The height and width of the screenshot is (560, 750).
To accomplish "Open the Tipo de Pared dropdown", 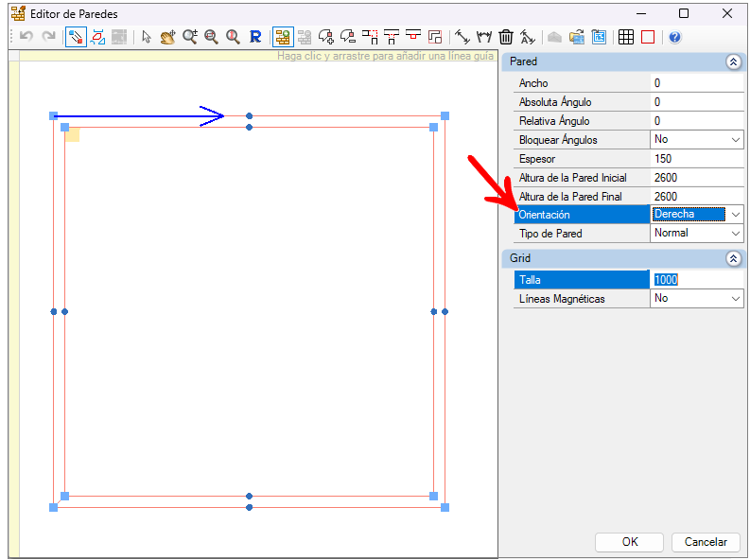I will [736, 234].
